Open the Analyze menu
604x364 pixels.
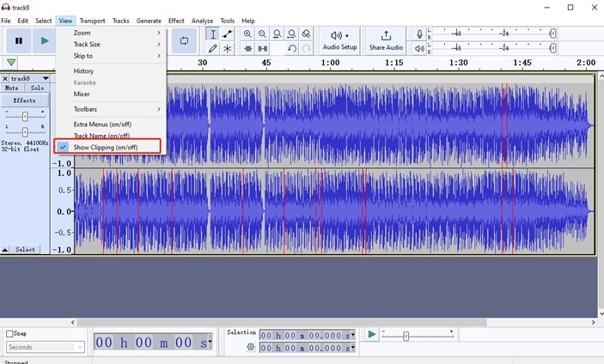202,21
